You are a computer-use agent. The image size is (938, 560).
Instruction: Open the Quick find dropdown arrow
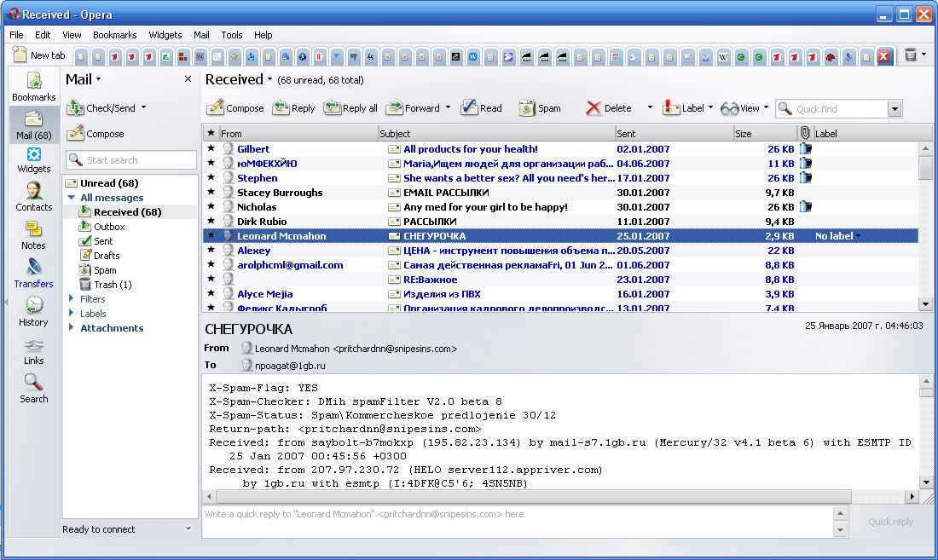[895, 109]
